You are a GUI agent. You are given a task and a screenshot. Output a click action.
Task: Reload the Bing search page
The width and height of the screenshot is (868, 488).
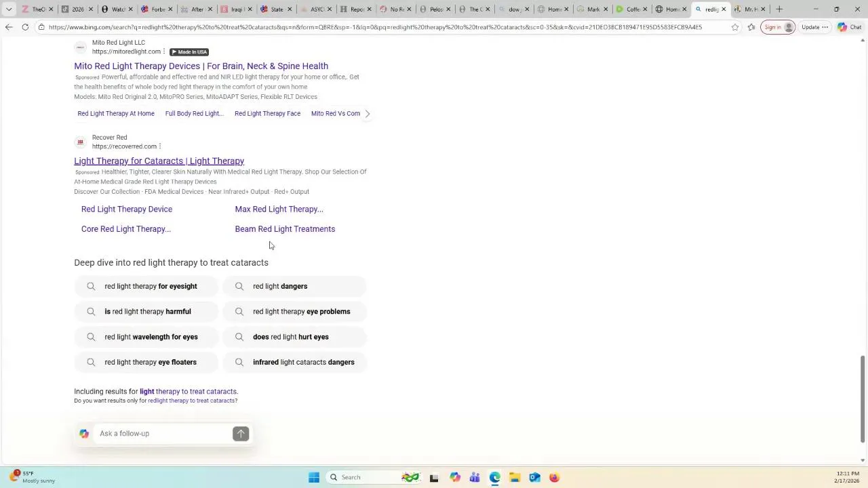point(25,27)
